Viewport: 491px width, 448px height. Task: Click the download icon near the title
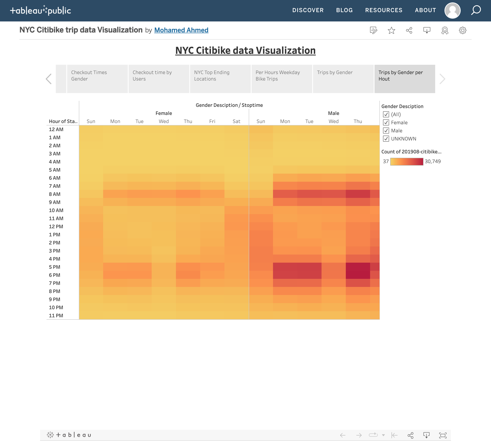click(x=427, y=30)
